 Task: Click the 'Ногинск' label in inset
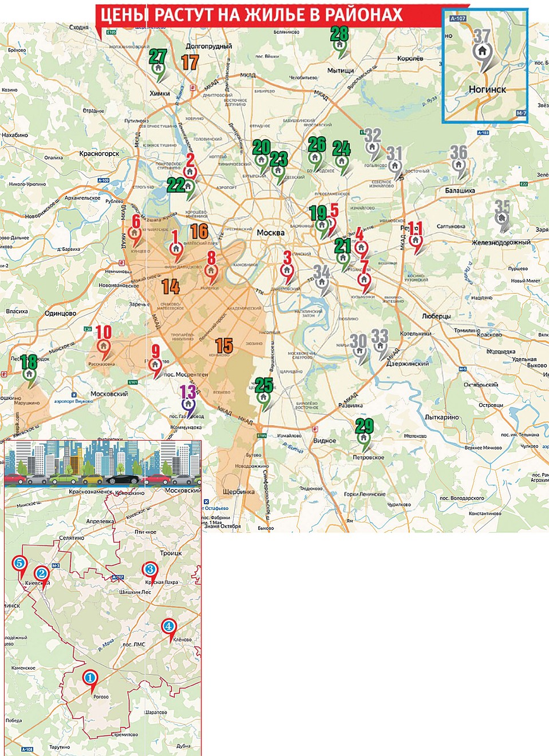tap(487, 89)
